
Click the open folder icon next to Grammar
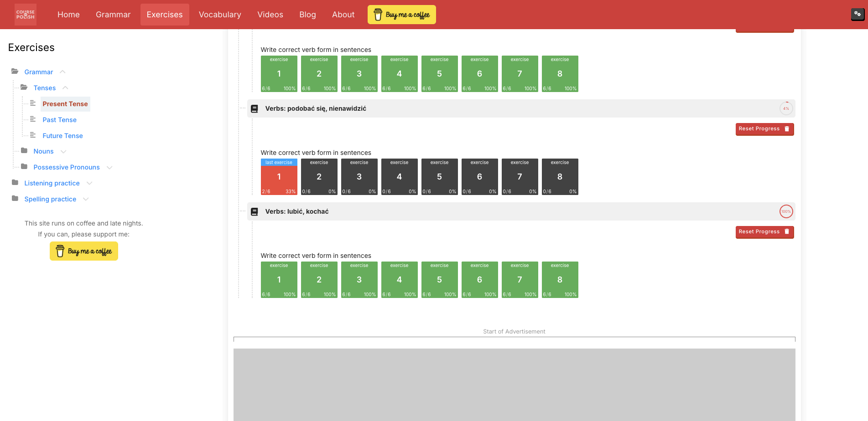15,72
